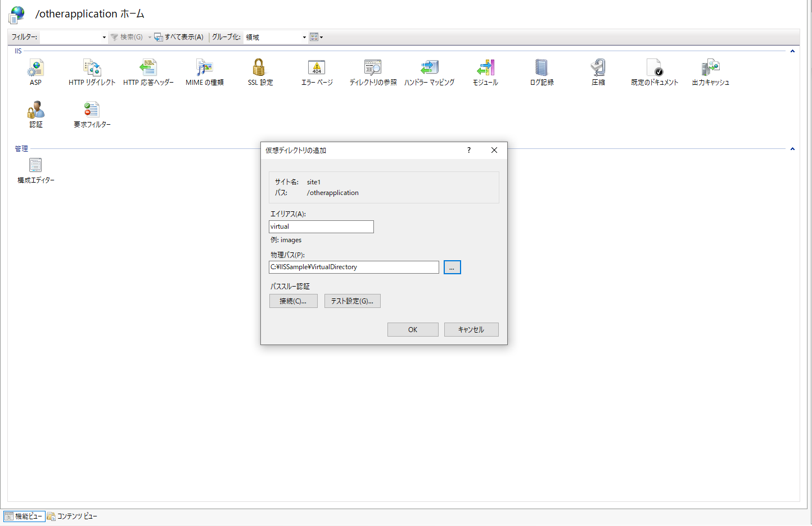The width and height of the screenshot is (812, 526).
Task: Switch to the コンテンツ ビュー tab
Action: click(x=72, y=516)
